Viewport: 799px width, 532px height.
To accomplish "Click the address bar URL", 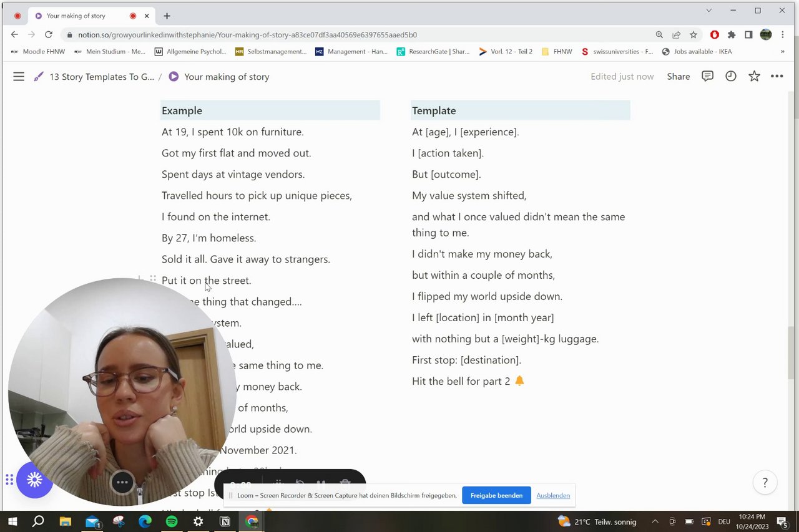I will 247,35.
